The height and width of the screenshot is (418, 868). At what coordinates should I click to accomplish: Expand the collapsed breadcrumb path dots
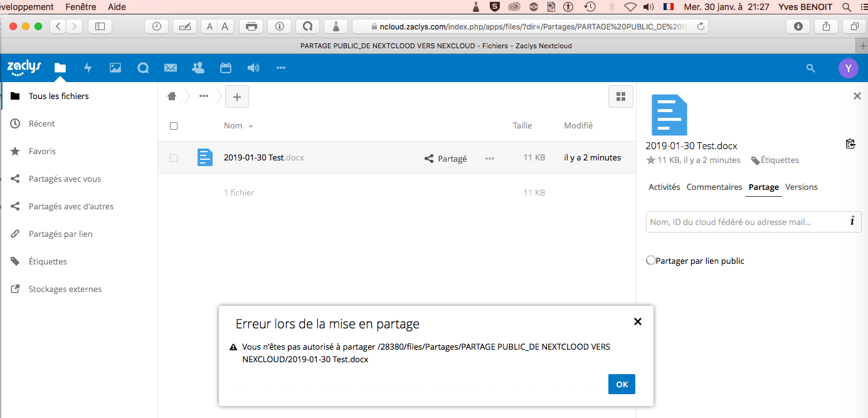tap(203, 97)
